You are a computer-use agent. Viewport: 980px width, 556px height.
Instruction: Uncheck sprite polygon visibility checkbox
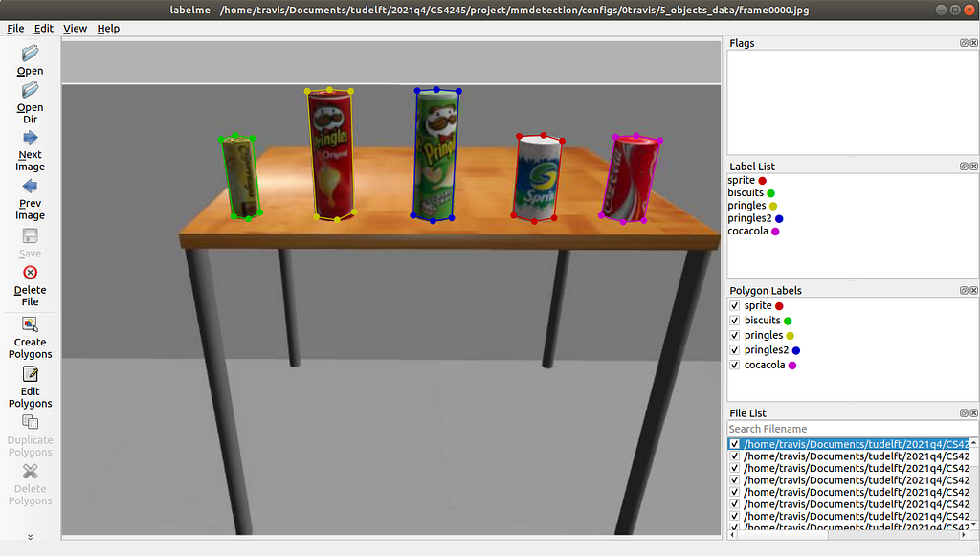(735, 305)
